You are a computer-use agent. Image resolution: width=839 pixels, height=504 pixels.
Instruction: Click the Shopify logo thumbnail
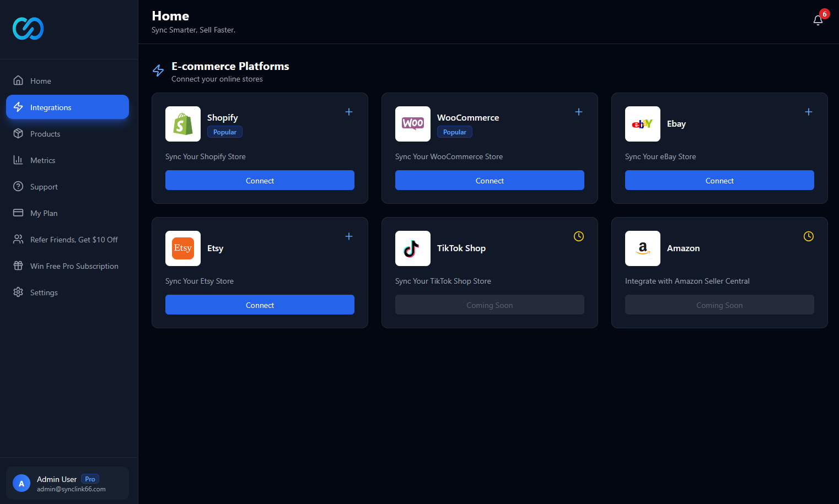pos(183,124)
